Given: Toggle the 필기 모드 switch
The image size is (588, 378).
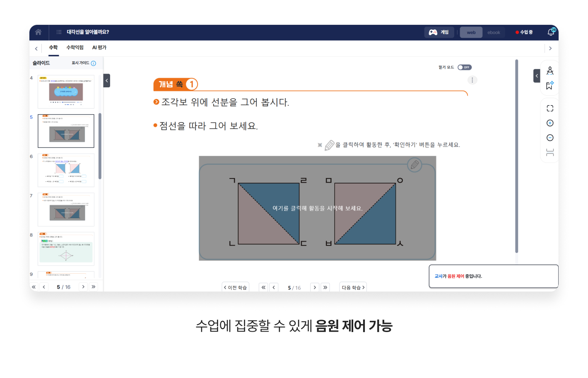Looking at the screenshot, I should (x=465, y=67).
